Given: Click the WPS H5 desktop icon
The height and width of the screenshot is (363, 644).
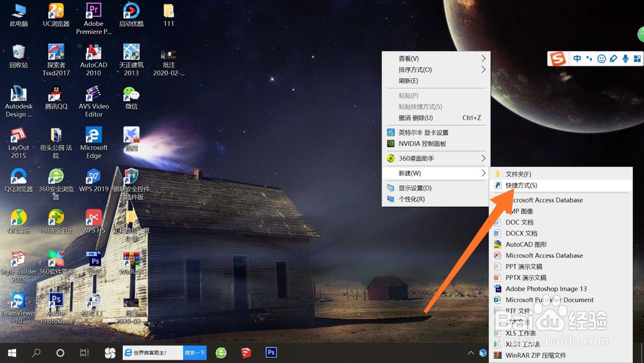Looking at the screenshot, I should (93, 222).
